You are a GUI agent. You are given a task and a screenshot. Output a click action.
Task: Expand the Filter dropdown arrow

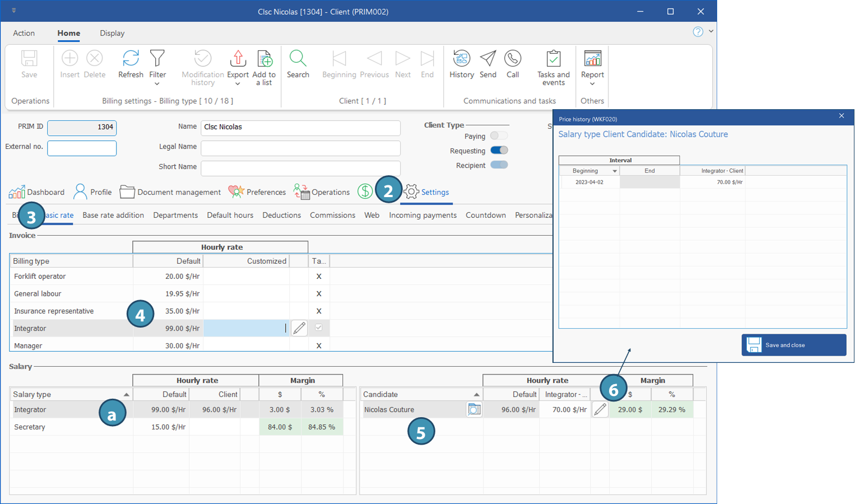tap(157, 84)
